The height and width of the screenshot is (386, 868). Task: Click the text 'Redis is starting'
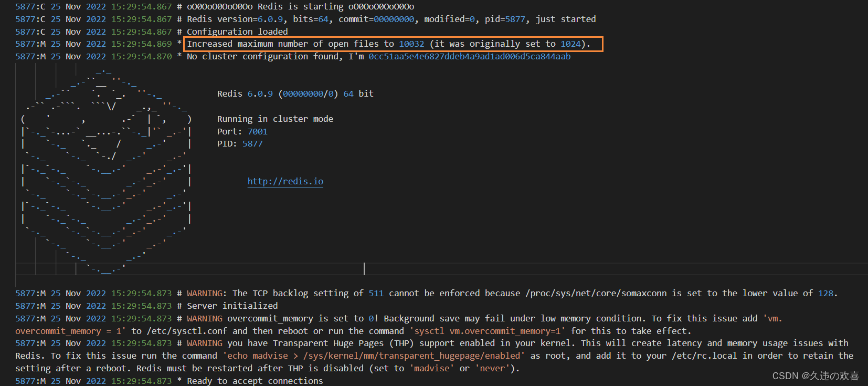tap(300, 6)
